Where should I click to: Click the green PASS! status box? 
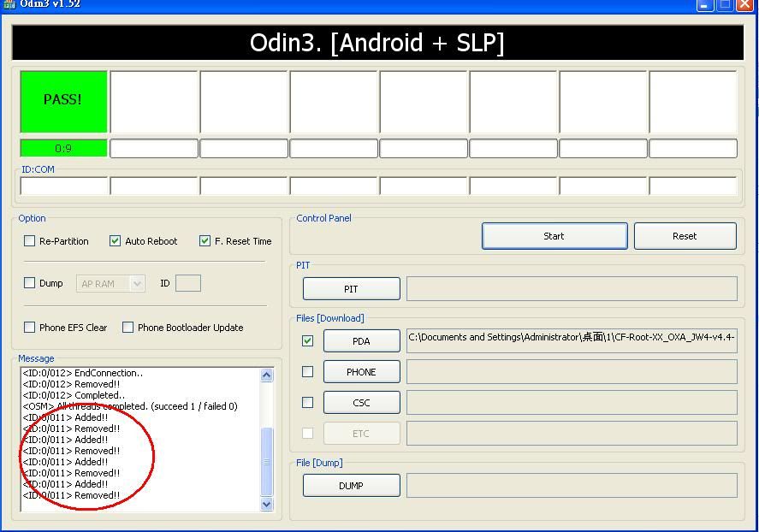point(63,100)
